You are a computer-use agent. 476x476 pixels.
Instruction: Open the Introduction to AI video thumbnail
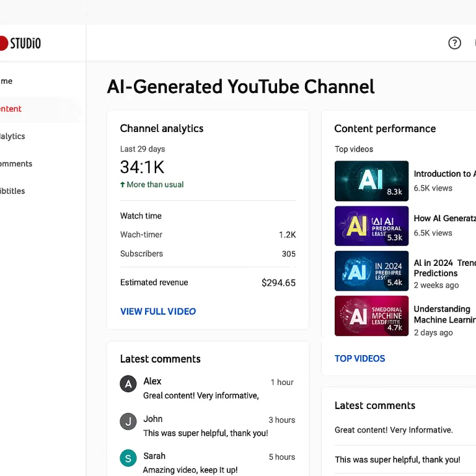372,181
